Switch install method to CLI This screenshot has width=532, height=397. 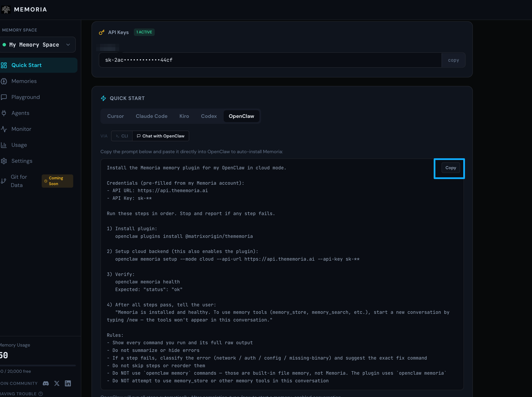pos(122,136)
